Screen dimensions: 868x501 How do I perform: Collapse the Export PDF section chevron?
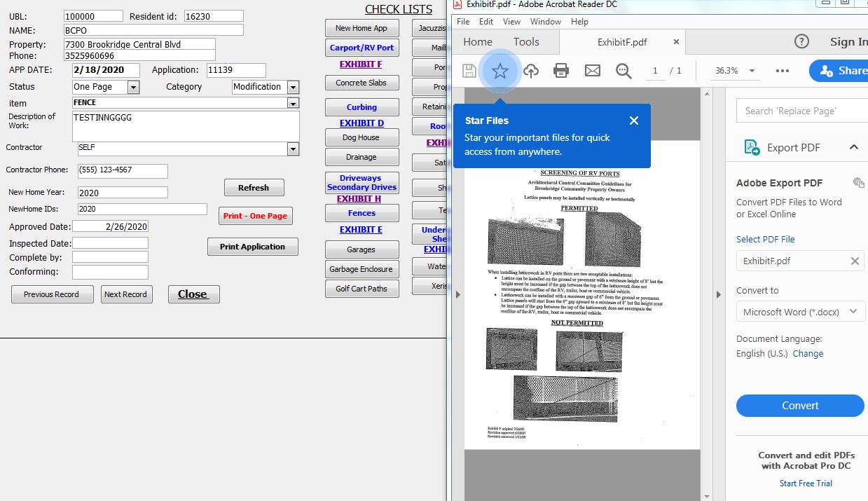click(854, 147)
